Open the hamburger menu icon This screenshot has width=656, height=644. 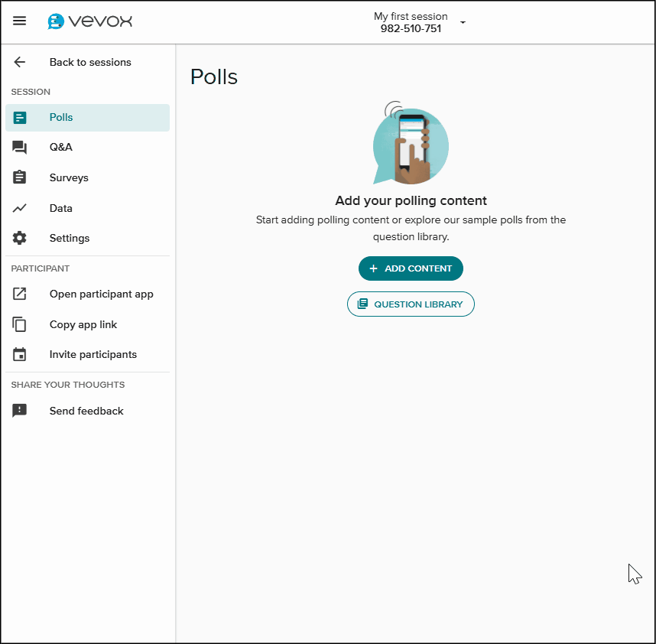[x=20, y=21]
